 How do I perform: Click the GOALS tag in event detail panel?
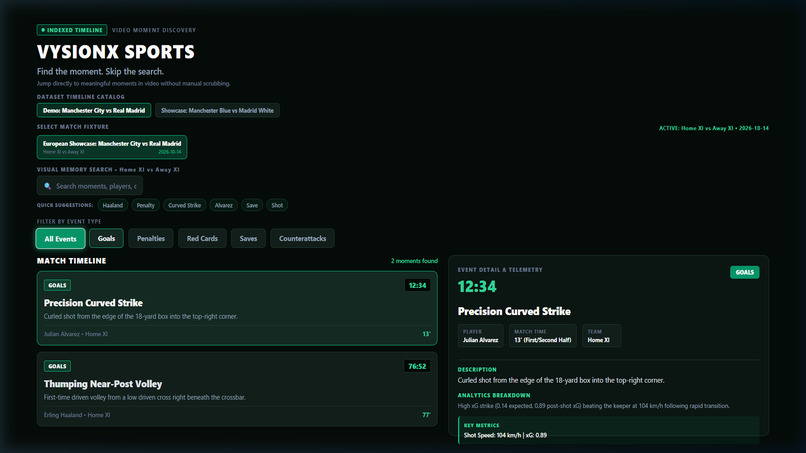pyautogui.click(x=744, y=272)
